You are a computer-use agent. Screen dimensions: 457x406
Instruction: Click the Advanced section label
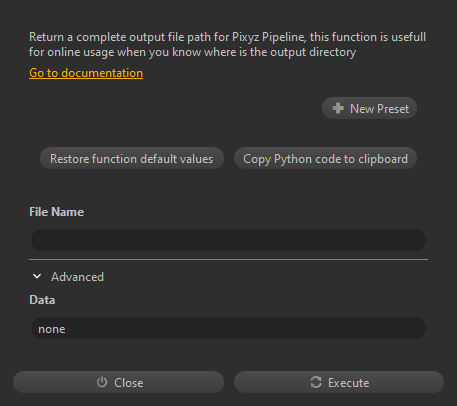tap(77, 277)
